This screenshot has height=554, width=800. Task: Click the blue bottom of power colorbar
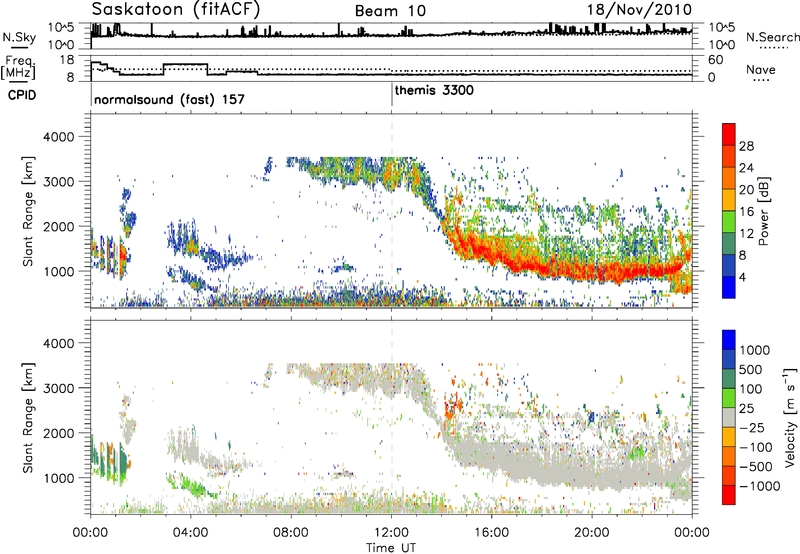pyautogui.click(x=729, y=287)
